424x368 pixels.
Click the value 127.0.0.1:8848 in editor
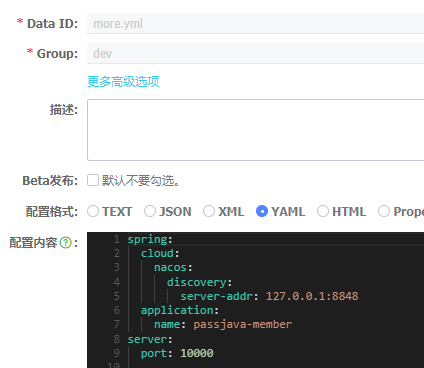[312, 296]
